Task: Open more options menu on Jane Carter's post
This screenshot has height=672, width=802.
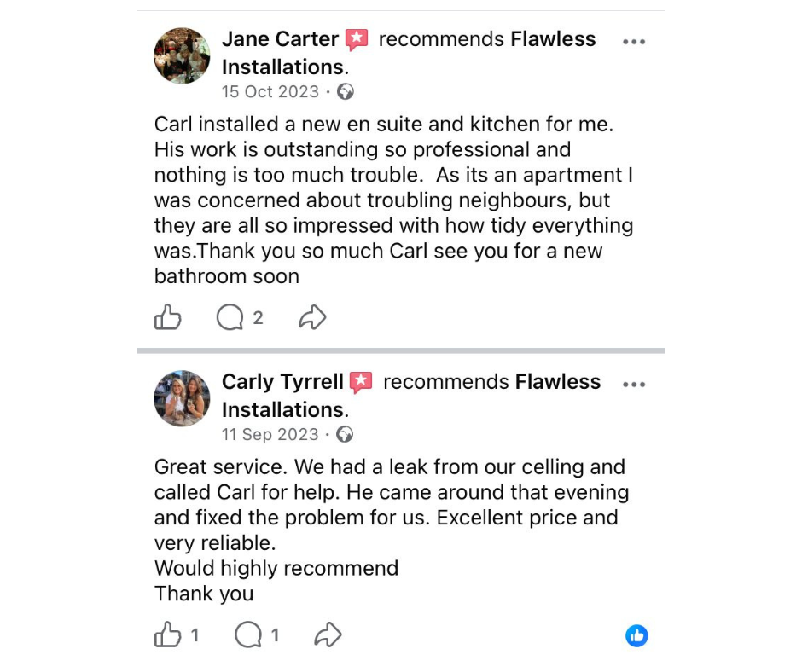Action: tap(634, 42)
